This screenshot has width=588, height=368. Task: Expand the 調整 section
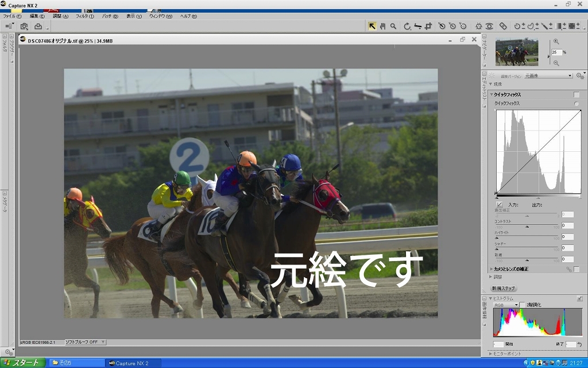tap(491, 277)
